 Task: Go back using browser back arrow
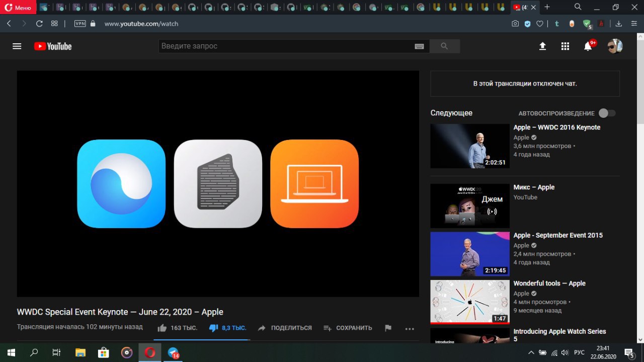pyautogui.click(x=9, y=24)
